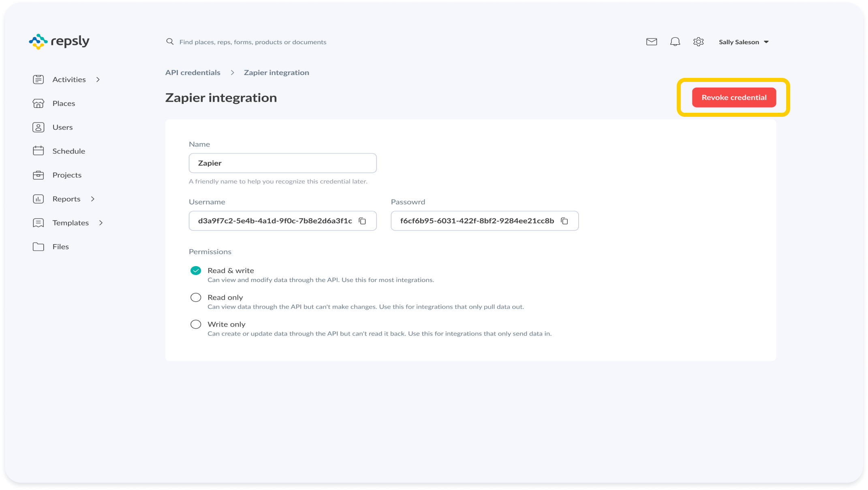Open Files in the sidebar
Image resolution: width=868 pixels, height=490 pixels.
[x=60, y=247]
